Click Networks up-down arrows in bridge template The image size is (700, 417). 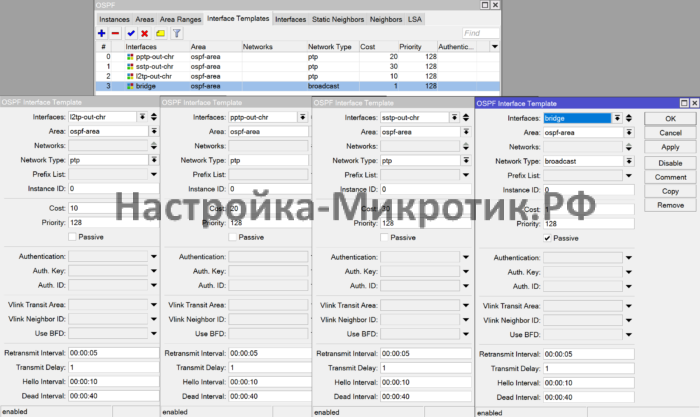point(629,147)
